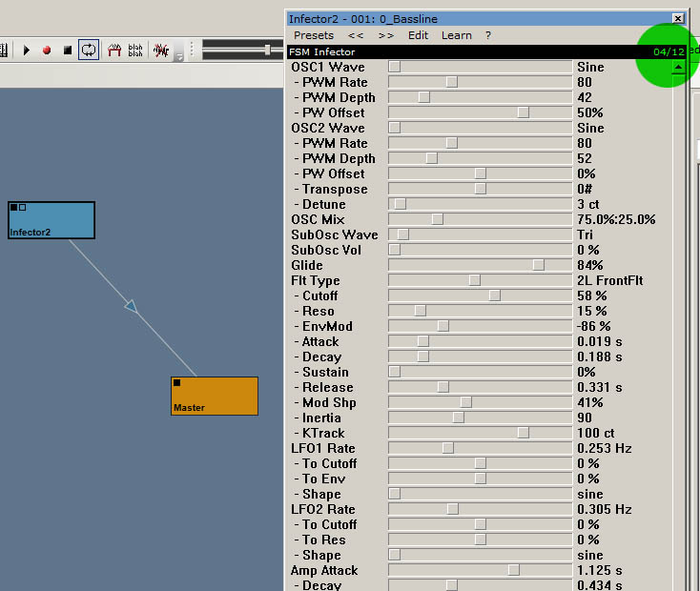Click the 'blah blah' toolbar icon
The height and width of the screenshot is (591, 700).
135,50
